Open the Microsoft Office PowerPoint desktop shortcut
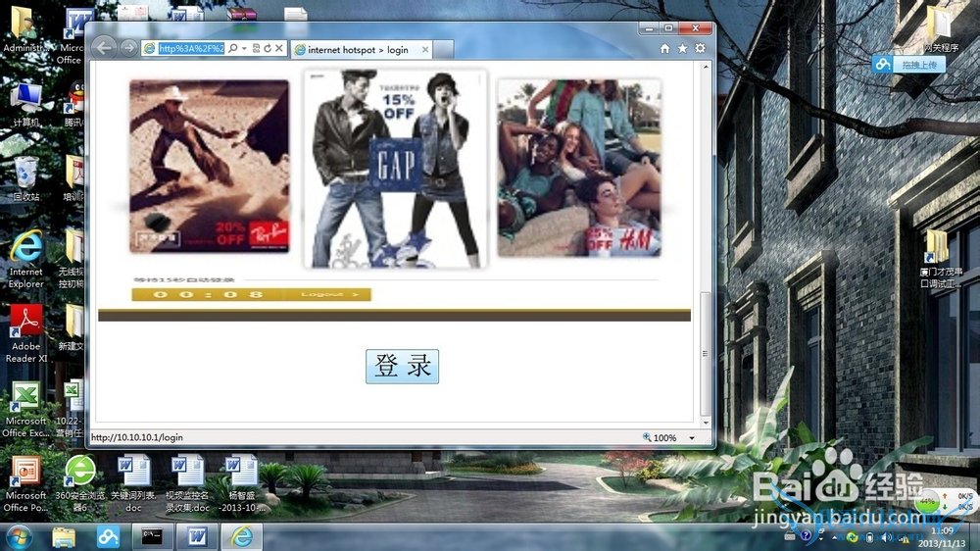This screenshot has width=980, height=551. [x=26, y=482]
